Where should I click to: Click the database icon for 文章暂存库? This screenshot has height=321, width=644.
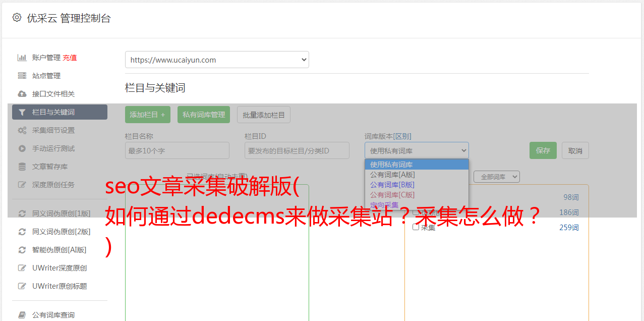pos(22,167)
